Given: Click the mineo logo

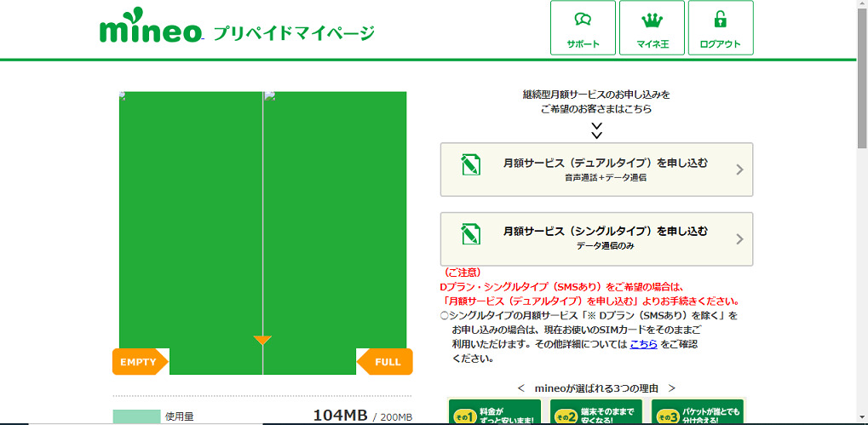Looking at the screenshot, I should (x=151, y=26).
